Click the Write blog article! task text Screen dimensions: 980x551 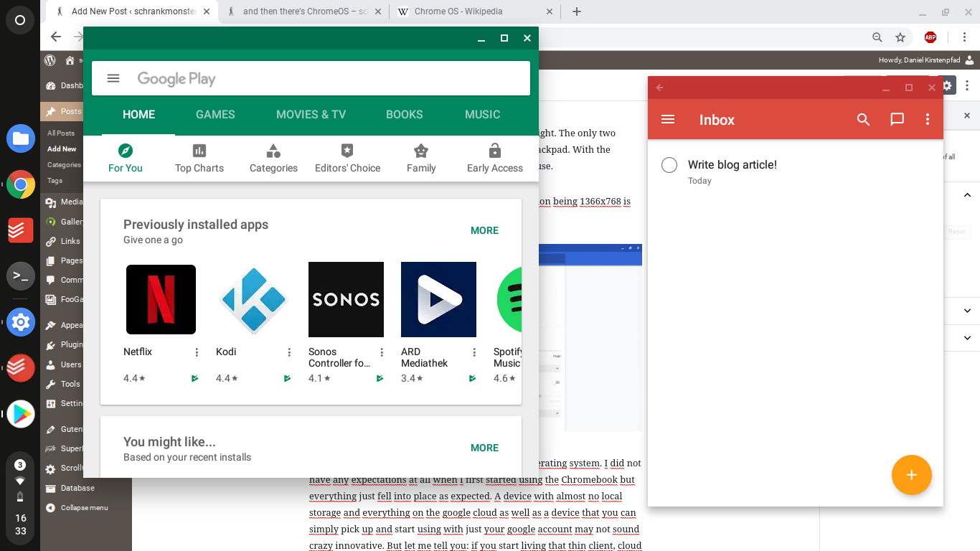tap(732, 164)
